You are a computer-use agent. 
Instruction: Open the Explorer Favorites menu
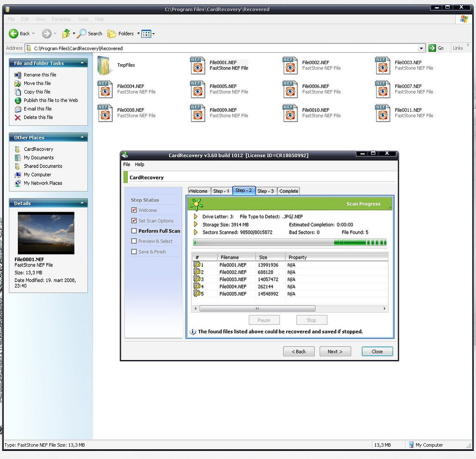tap(61, 19)
